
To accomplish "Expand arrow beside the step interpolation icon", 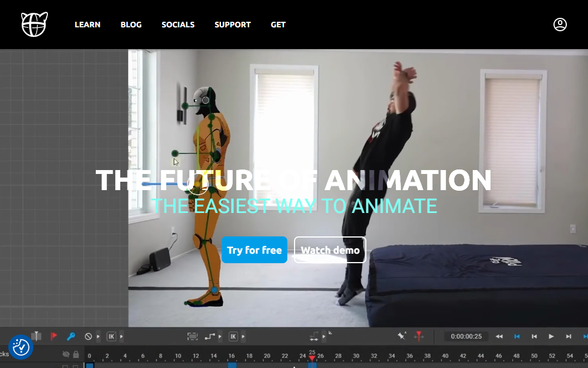I will tap(220, 336).
